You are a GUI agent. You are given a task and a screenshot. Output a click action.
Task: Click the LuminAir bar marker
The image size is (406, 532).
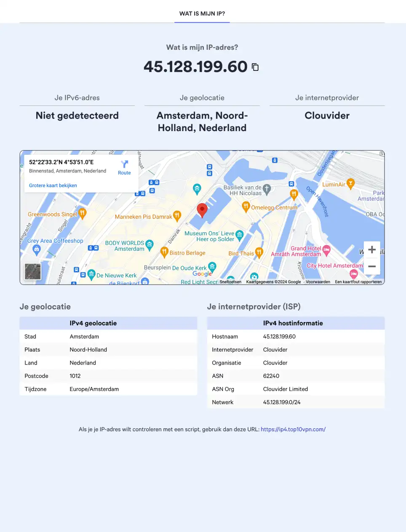pyautogui.click(x=350, y=183)
